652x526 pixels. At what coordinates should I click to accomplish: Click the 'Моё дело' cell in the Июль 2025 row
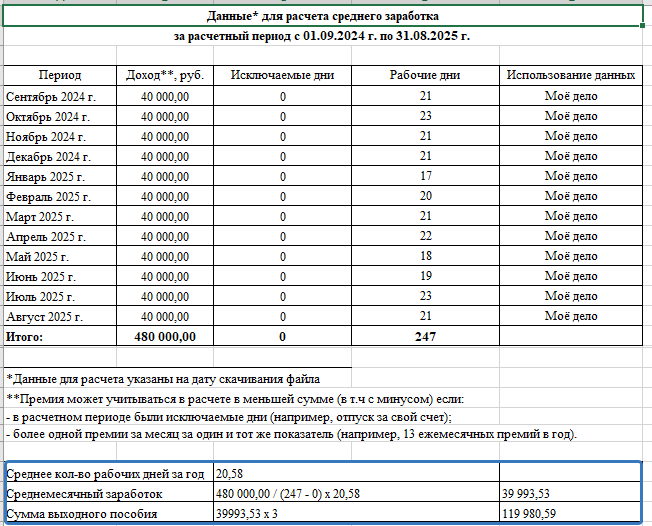(x=570, y=296)
